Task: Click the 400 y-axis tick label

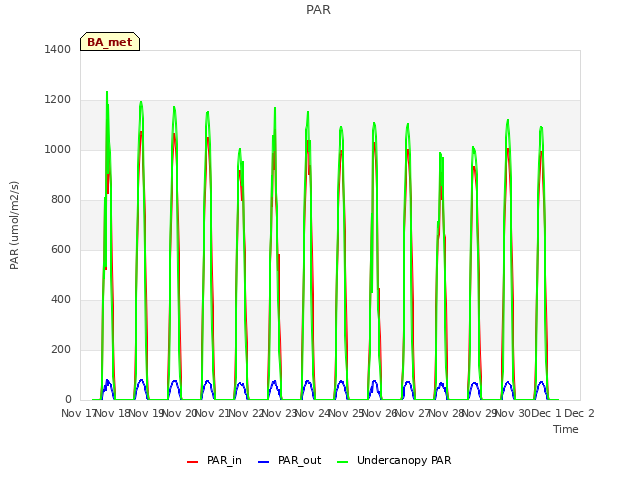Action: (61, 300)
